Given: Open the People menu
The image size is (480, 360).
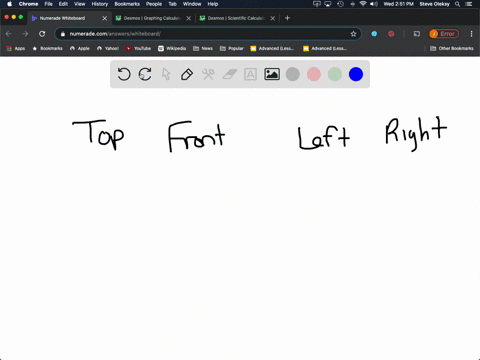Looking at the screenshot, I should pos(154,4).
